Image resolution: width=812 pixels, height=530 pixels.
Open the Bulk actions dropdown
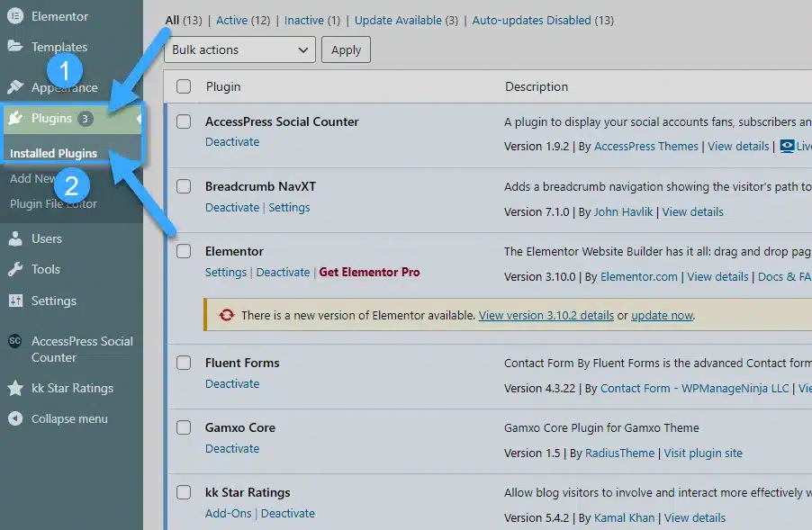point(239,49)
